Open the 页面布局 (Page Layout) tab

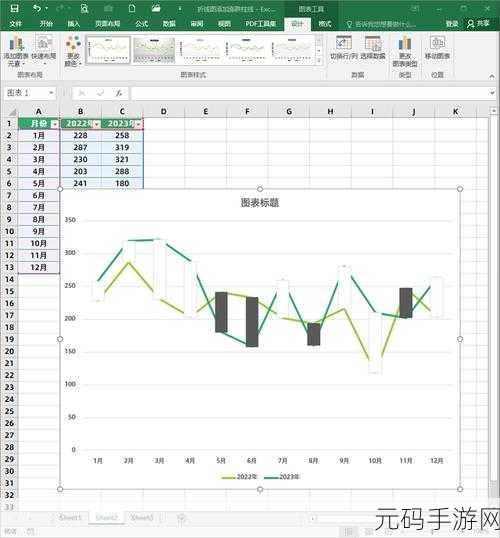[x=107, y=24]
